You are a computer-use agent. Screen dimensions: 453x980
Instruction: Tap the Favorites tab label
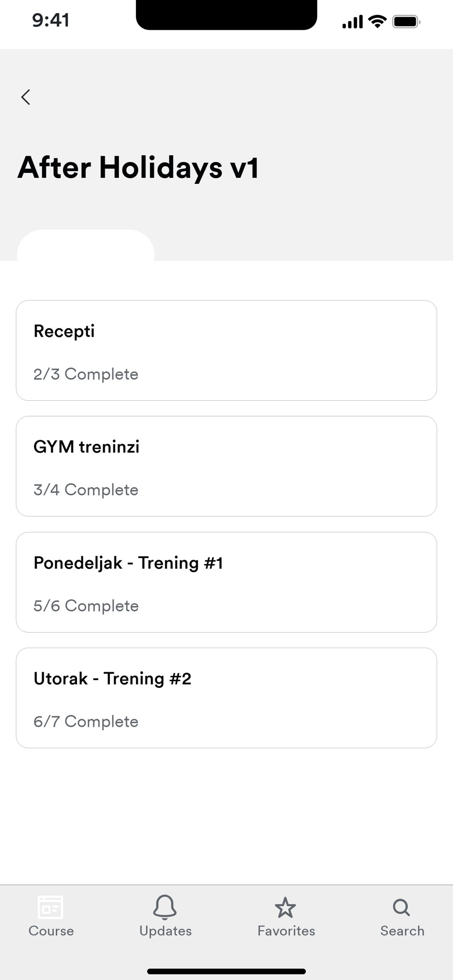coord(286,931)
